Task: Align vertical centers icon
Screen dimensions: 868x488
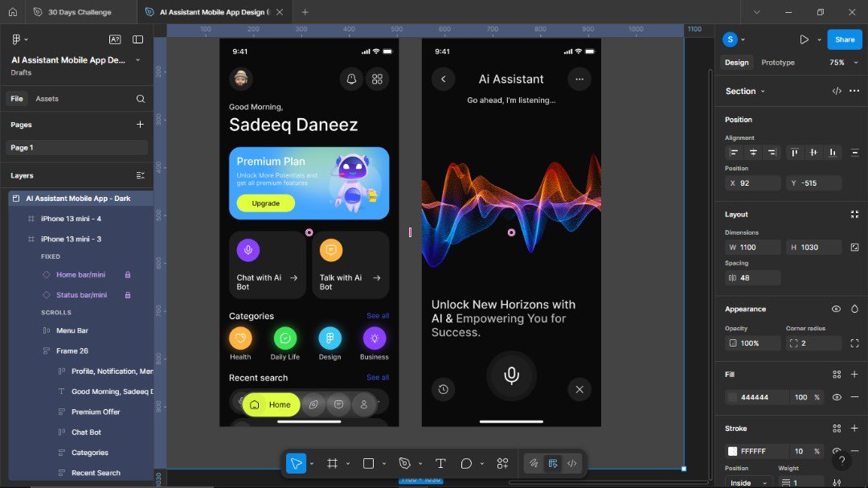Action: tap(813, 152)
